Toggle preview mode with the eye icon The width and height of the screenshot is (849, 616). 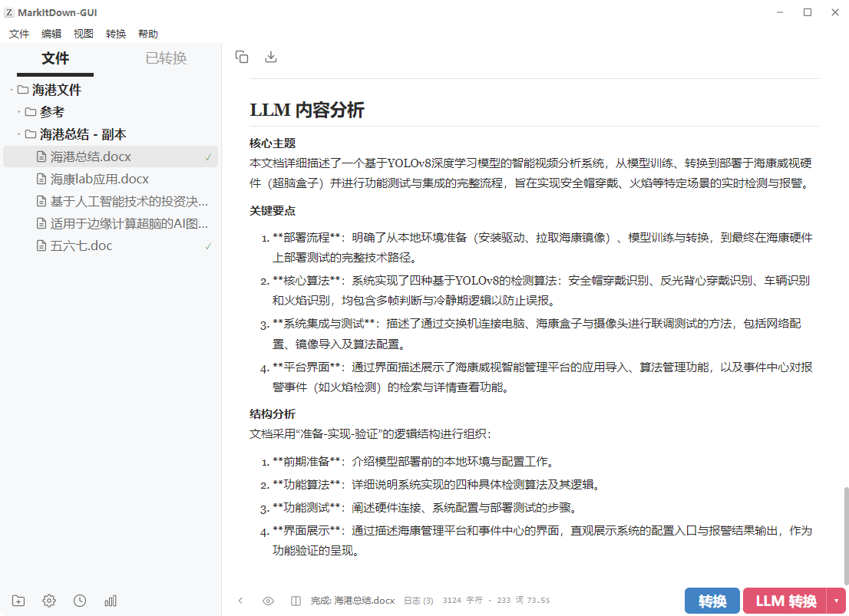[268, 601]
